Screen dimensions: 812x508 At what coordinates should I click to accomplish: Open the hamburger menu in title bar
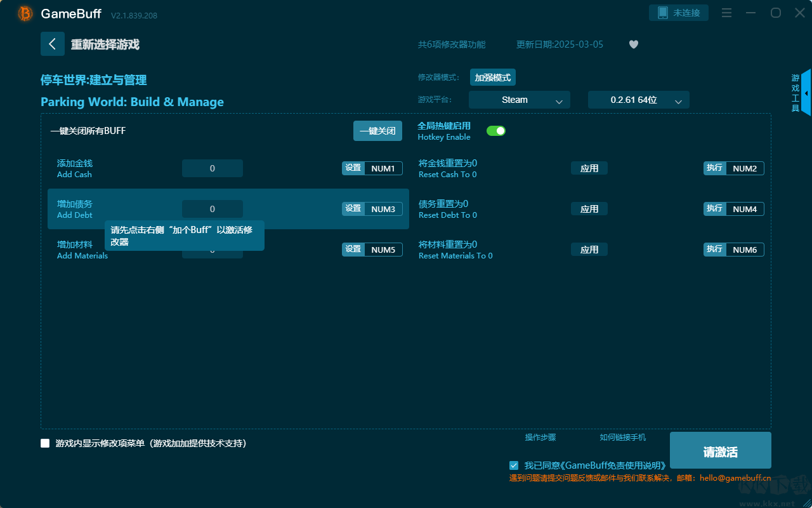[x=727, y=13]
